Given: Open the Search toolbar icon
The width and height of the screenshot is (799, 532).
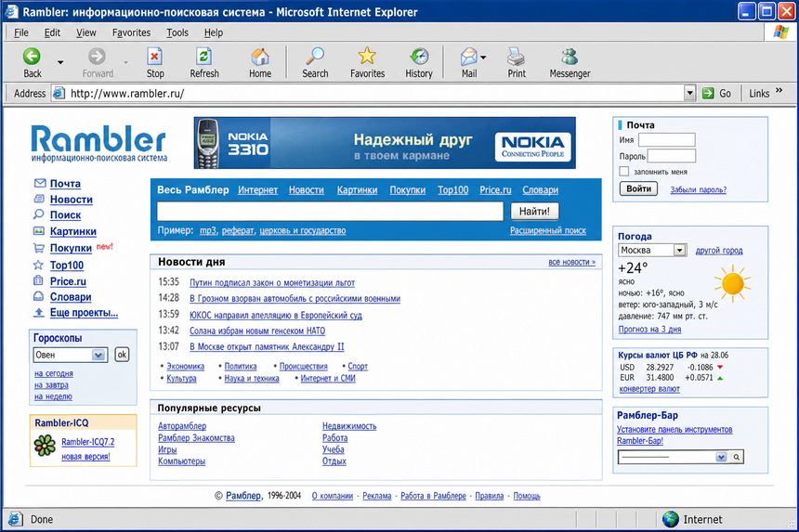Looking at the screenshot, I should coord(315,57).
